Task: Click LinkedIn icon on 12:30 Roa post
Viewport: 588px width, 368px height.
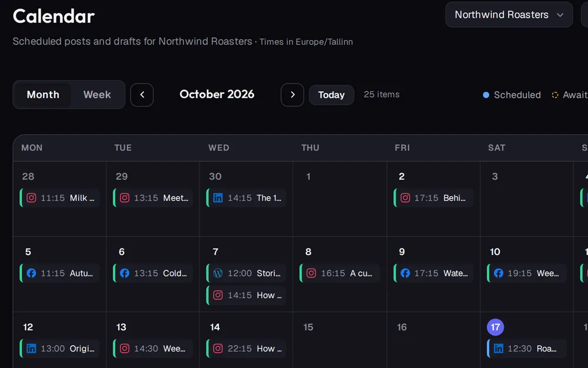Action: 499,349
